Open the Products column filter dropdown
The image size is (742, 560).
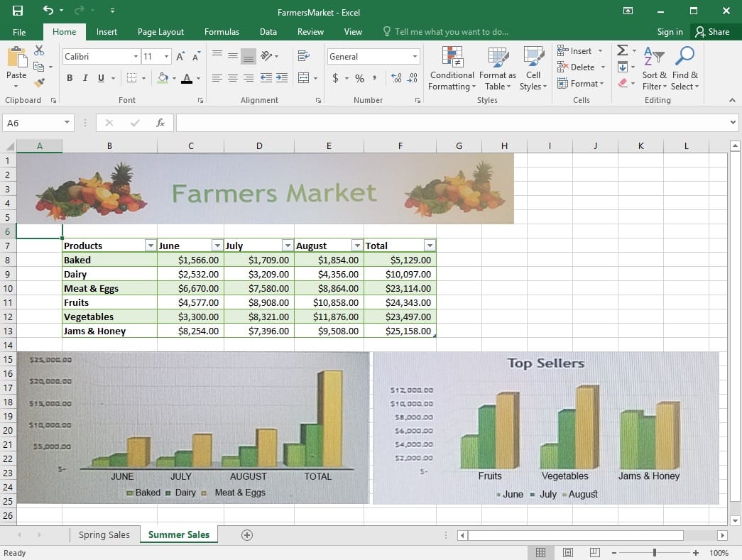[150, 246]
